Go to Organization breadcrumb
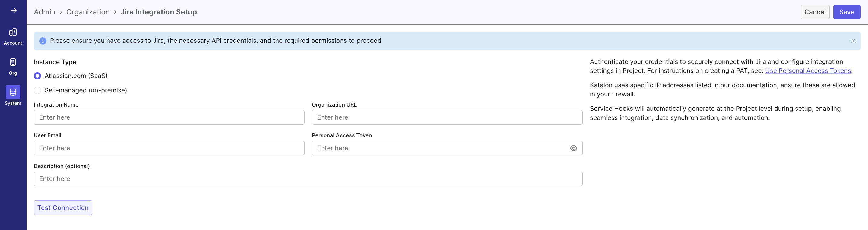Screen dimensions: 868x230 click(88, 12)
